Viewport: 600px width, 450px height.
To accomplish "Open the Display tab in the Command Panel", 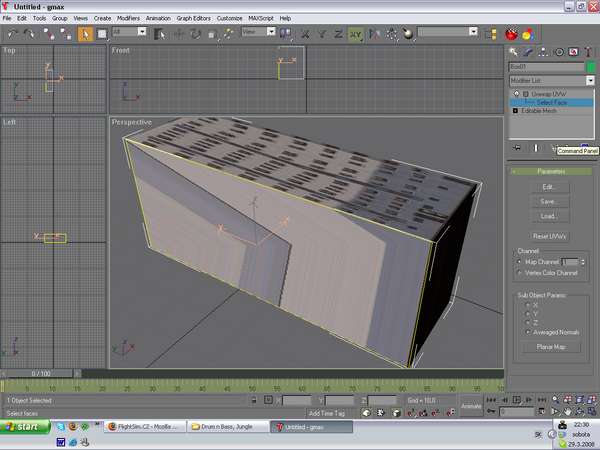I will [x=574, y=51].
